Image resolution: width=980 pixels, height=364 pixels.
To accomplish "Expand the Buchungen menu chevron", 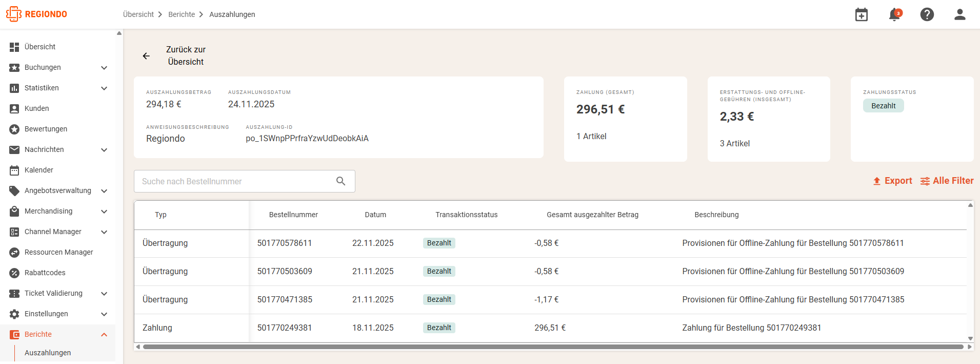I will pyautogui.click(x=104, y=68).
